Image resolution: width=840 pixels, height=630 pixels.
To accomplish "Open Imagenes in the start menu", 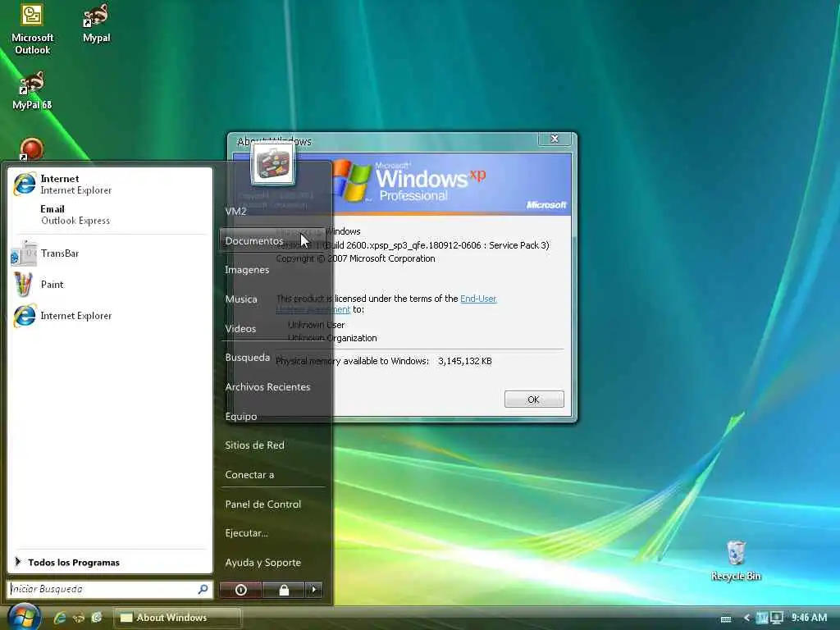I will (x=247, y=269).
